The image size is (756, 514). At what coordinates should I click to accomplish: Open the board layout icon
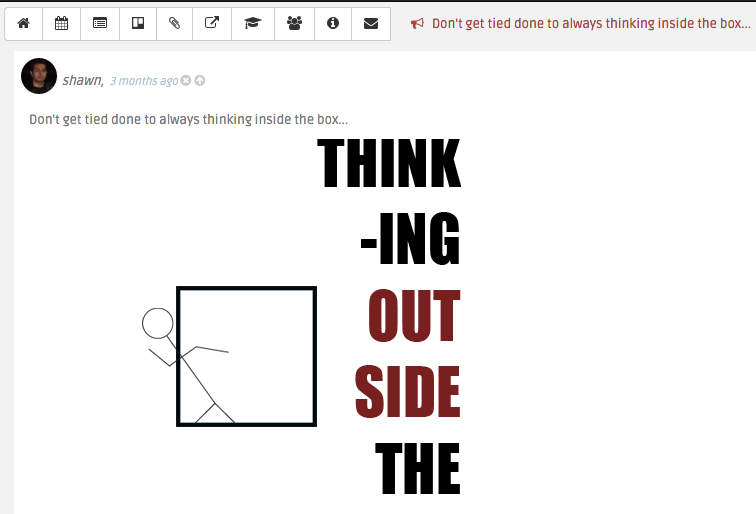pyautogui.click(x=138, y=24)
